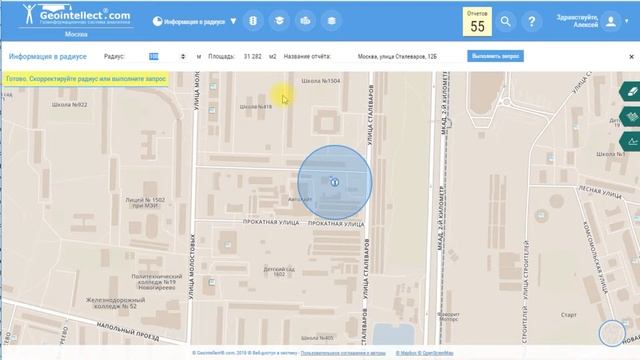This screenshot has width=640, height=360.
Task: Click the Информация в радиусе panel title
Action: pos(47,57)
